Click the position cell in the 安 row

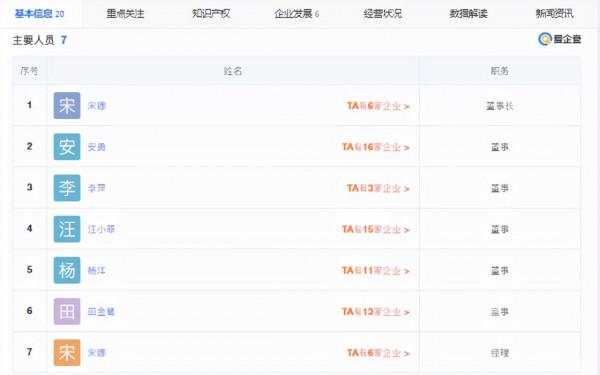(500, 147)
